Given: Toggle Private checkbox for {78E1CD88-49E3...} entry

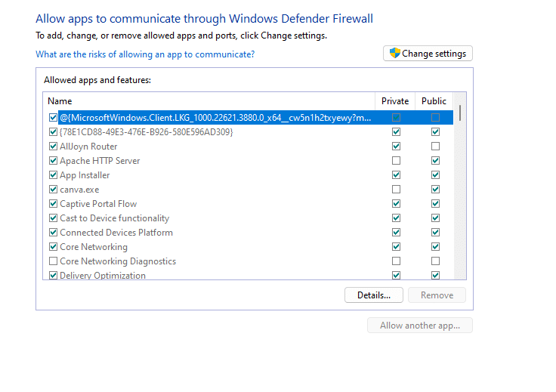Looking at the screenshot, I should click(x=396, y=132).
